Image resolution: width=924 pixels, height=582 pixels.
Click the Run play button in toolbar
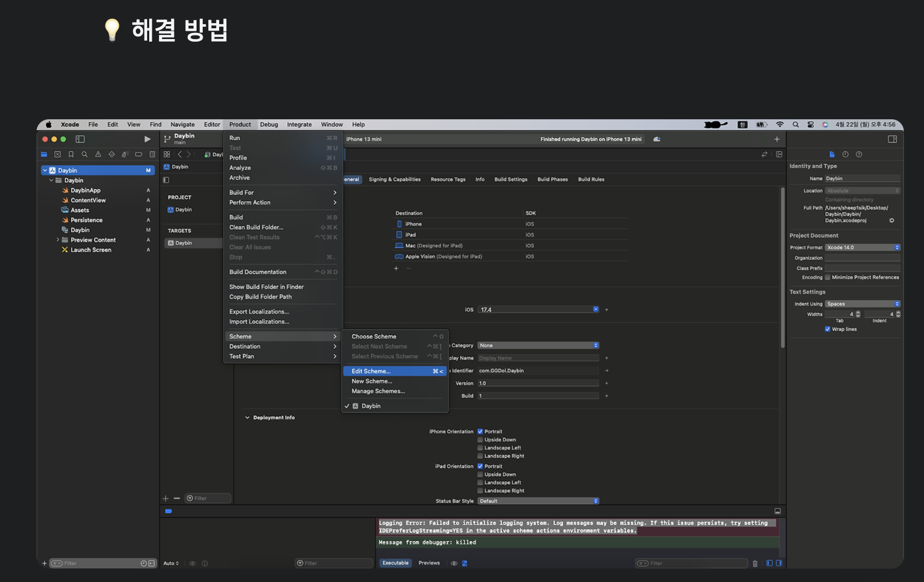(x=147, y=139)
